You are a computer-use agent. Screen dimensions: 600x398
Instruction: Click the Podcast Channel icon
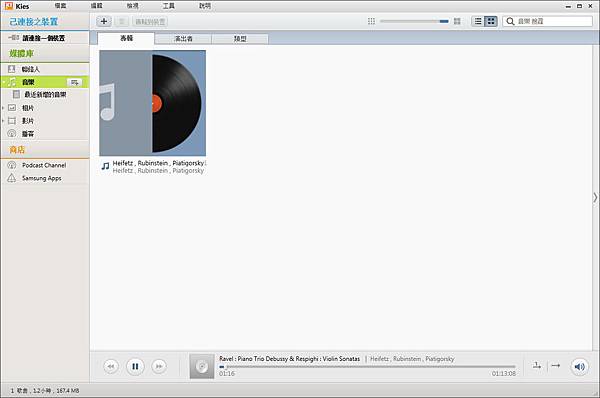pos(12,165)
